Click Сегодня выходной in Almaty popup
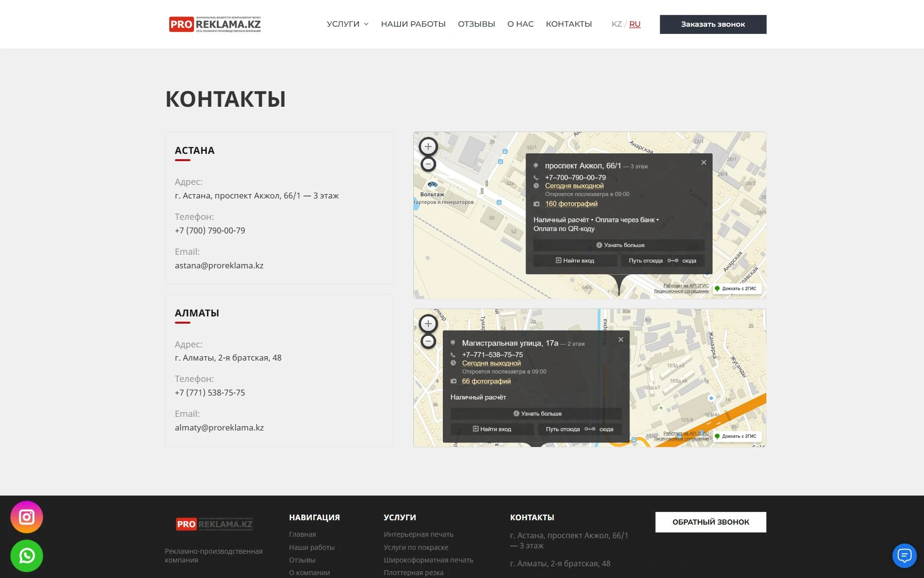This screenshot has height=578, width=924. pos(491,363)
